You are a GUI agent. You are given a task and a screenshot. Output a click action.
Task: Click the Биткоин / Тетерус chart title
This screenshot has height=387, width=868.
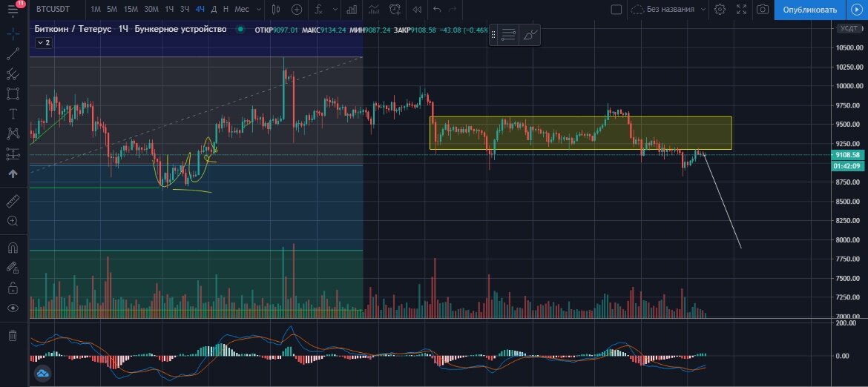click(x=73, y=30)
